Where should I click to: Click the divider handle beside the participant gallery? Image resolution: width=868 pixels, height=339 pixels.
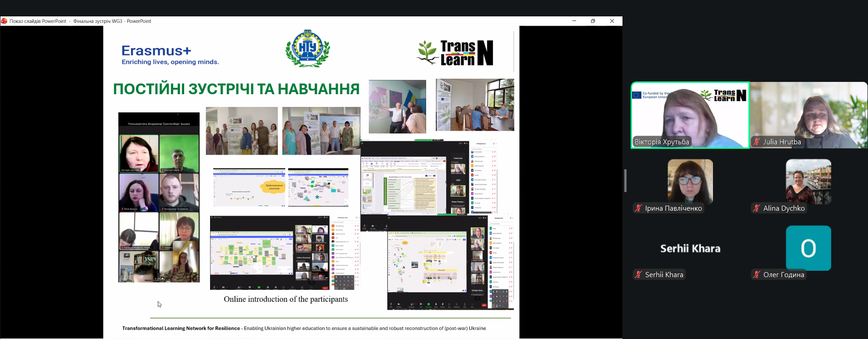click(x=625, y=181)
